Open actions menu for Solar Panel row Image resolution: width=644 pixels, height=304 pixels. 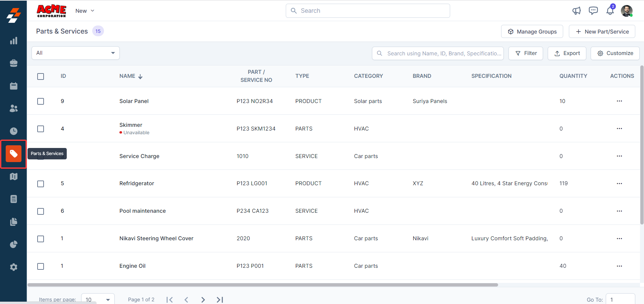(x=619, y=101)
